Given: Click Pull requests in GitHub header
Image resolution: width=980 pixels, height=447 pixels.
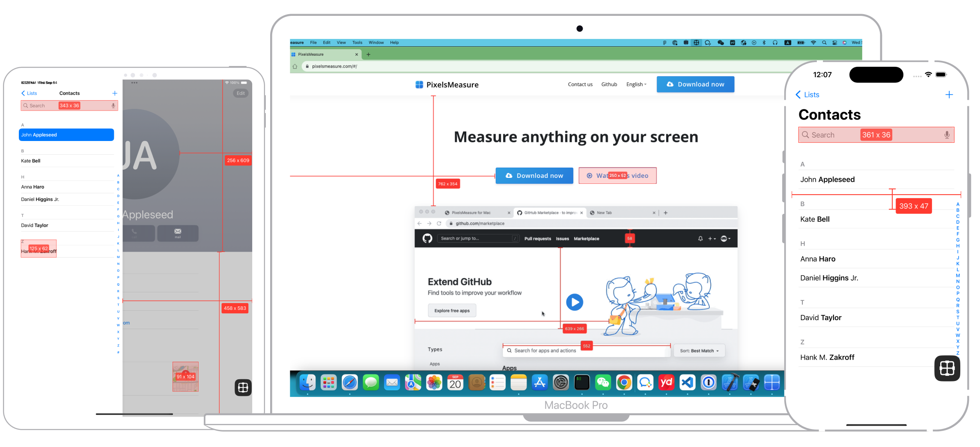Looking at the screenshot, I should pos(537,239).
